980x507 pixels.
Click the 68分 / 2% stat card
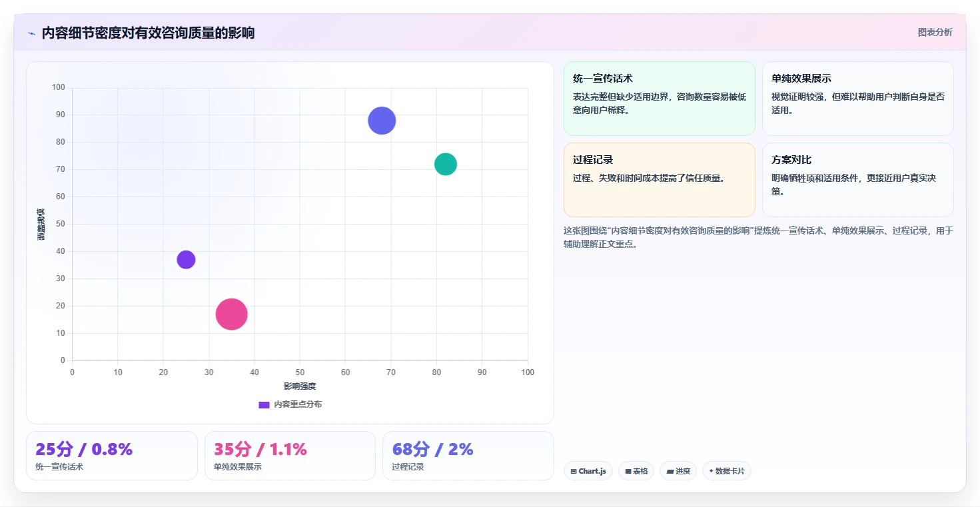click(468, 456)
